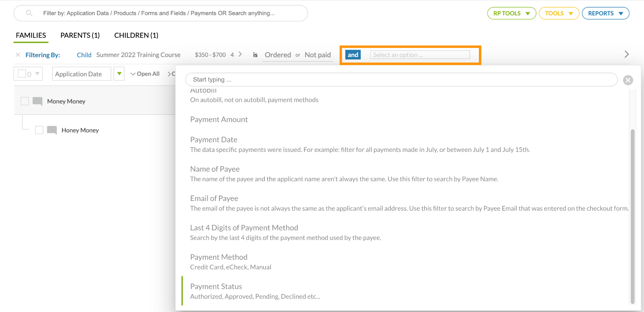
Task: Open the RP TOOLS dropdown
Action: (x=511, y=14)
